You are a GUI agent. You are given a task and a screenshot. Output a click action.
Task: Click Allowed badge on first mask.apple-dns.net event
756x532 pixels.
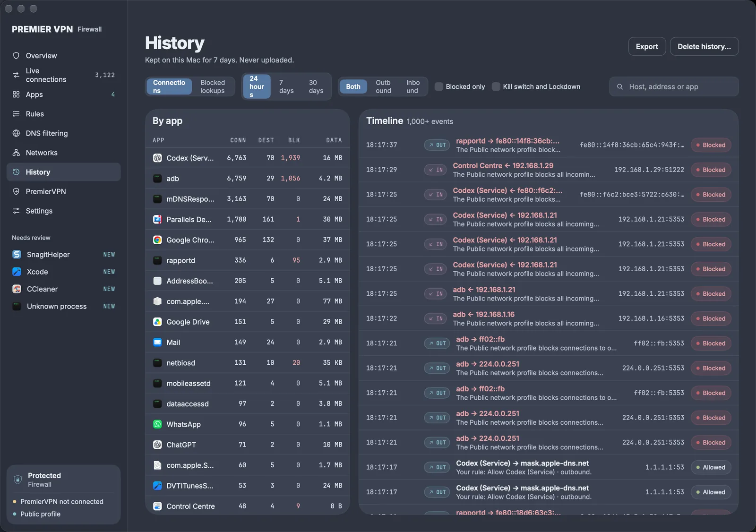711,467
